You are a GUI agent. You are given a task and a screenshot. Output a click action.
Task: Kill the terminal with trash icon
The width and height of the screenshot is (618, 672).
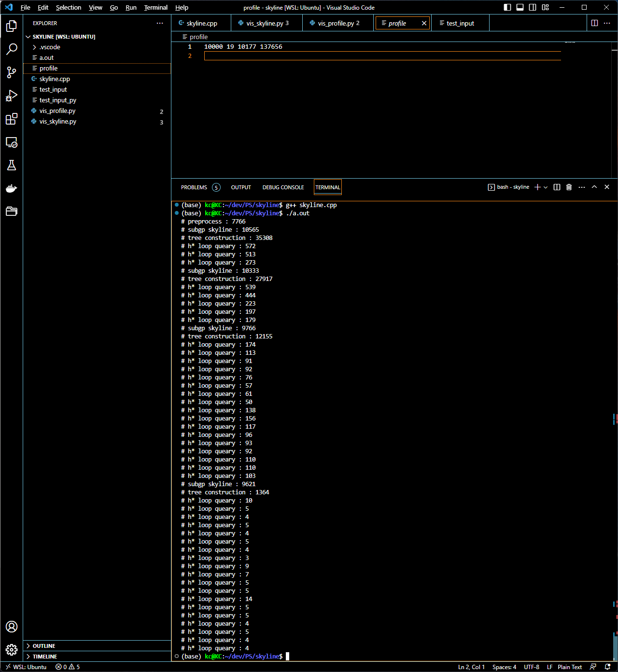[569, 187]
